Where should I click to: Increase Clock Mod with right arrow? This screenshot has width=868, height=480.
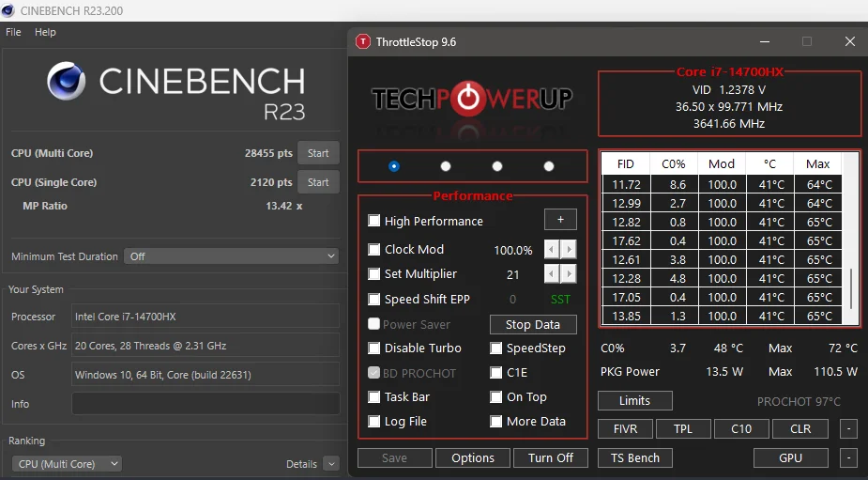[x=569, y=250]
